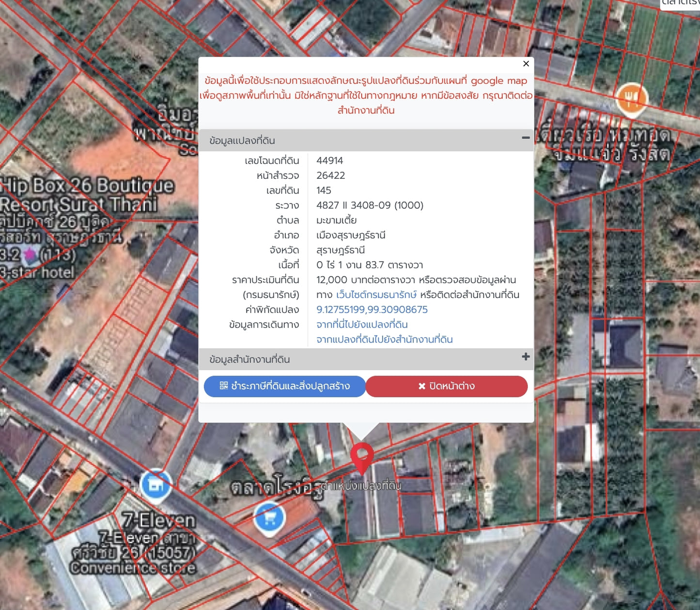The height and width of the screenshot is (610, 700).
Task: Click the QR icon on pay-tax button
Action: (223, 386)
